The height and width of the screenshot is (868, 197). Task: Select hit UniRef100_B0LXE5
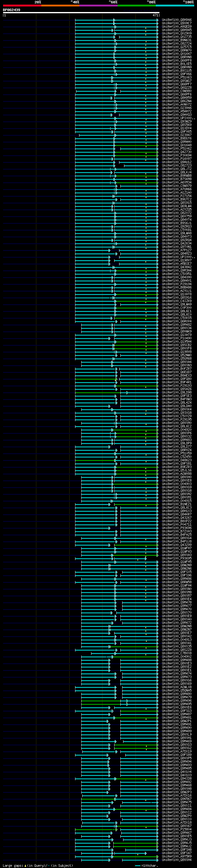coord(177,64)
